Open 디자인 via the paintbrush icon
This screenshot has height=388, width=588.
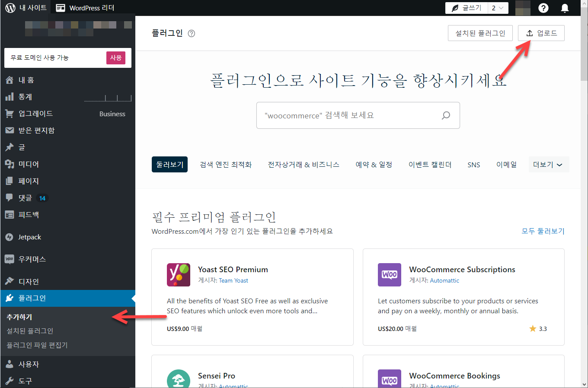pos(10,281)
